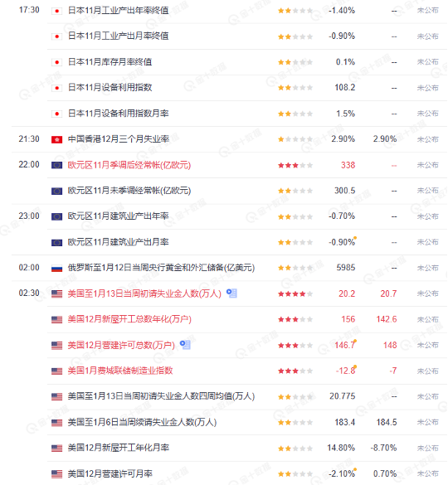
Task: Click 未公布 status in 美国12月新屋开工年化月率 row
Action: (x=428, y=449)
